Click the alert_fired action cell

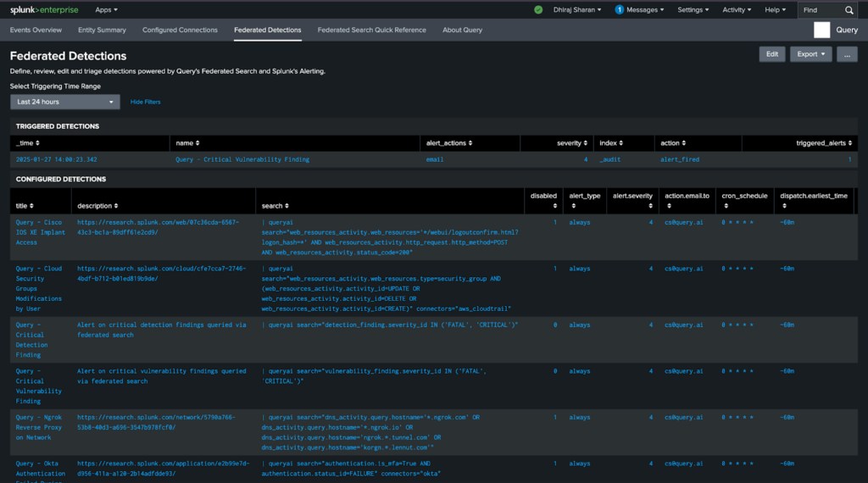680,159
